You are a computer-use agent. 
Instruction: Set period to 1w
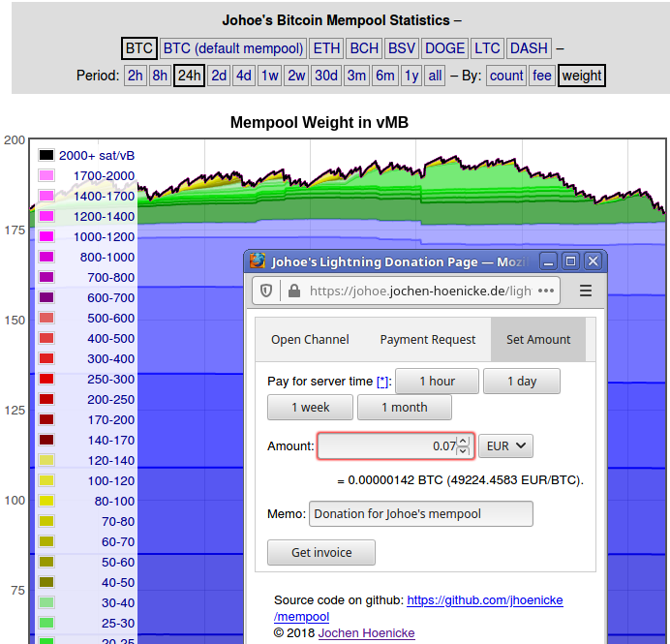click(x=269, y=76)
